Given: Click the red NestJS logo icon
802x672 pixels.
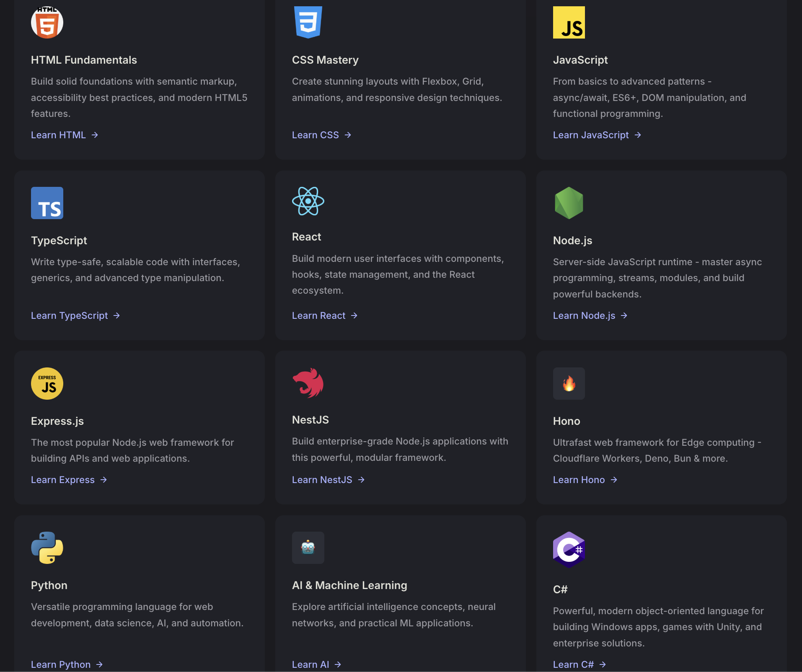Looking at the screenshot, I should [308, 383].
